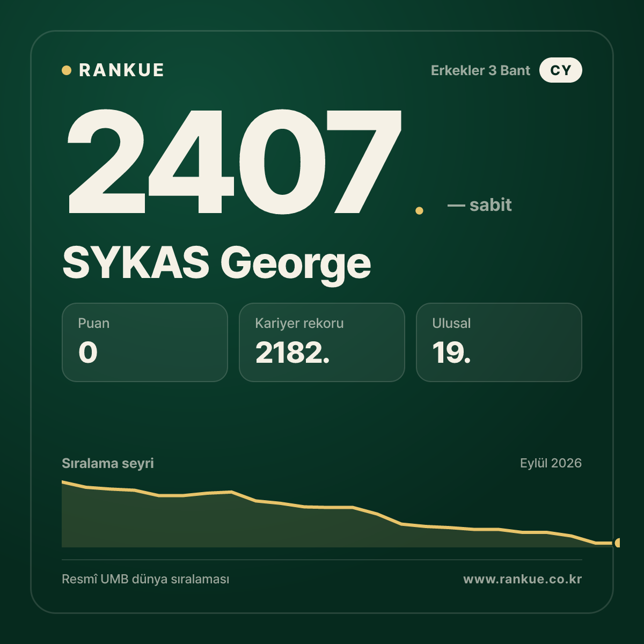Open the Ulusal card showing 19.
644x644 pixels.
pos(499,342)
